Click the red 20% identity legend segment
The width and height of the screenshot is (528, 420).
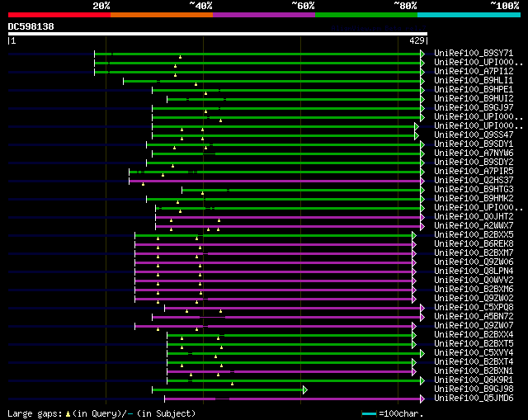coord(59,15)
